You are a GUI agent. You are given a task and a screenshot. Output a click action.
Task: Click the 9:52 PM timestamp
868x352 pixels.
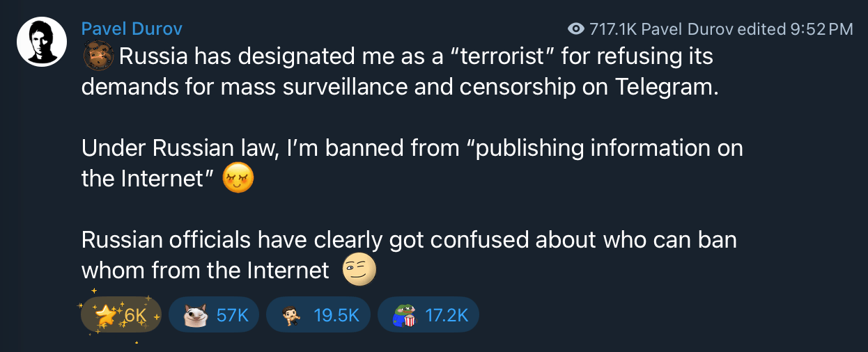point(822,29)
